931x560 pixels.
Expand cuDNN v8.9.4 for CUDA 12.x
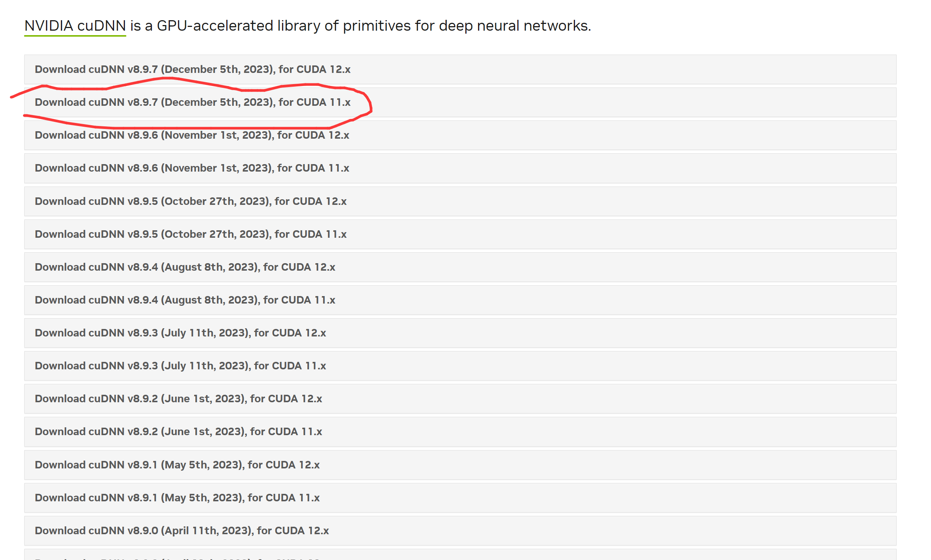coord(460,267)
